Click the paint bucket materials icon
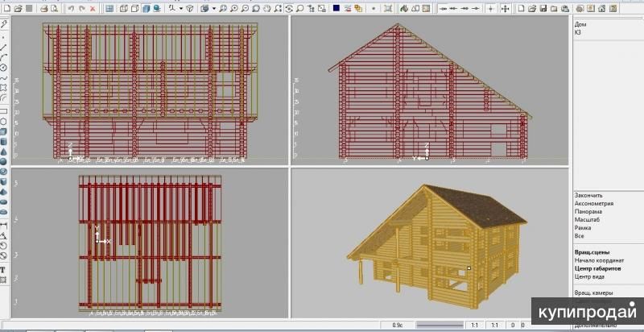The width and height of the screenshot is (644, 332). (x=404, y=8)
